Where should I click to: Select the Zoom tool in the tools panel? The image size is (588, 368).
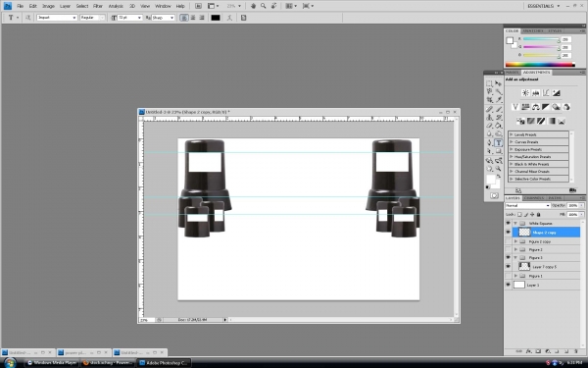coord(499,169)
